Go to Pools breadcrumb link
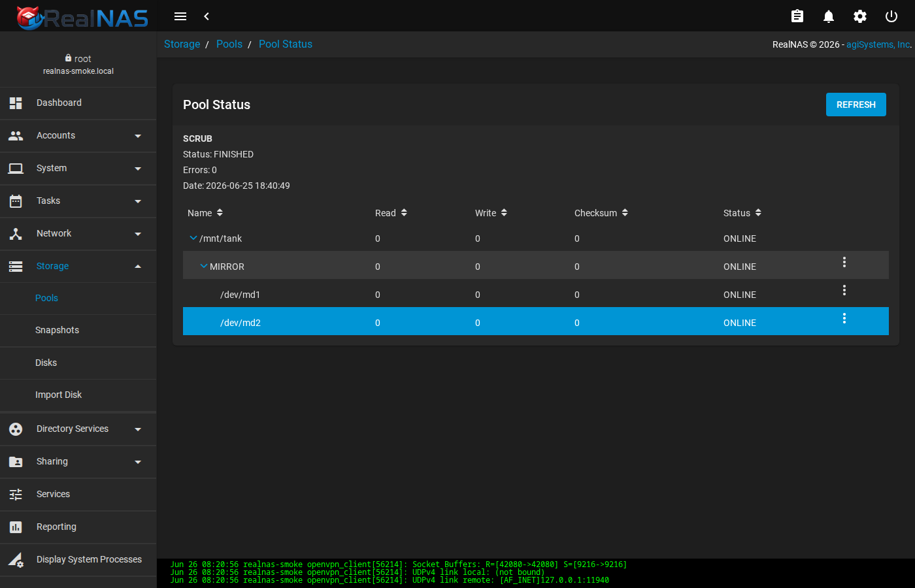 click(x=229, y=44)
